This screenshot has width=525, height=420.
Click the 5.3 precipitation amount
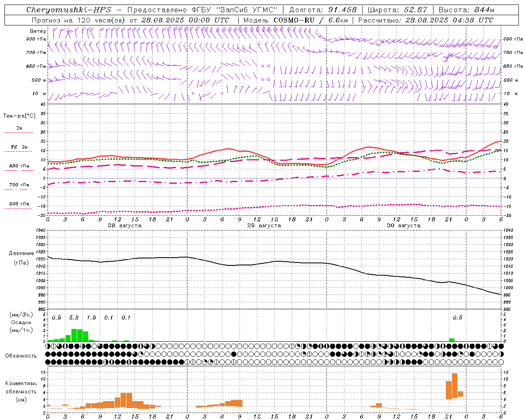[74, 318]
